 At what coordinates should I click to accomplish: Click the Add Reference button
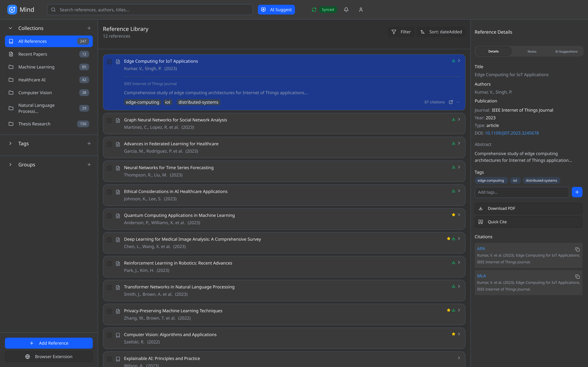point(49,343)
